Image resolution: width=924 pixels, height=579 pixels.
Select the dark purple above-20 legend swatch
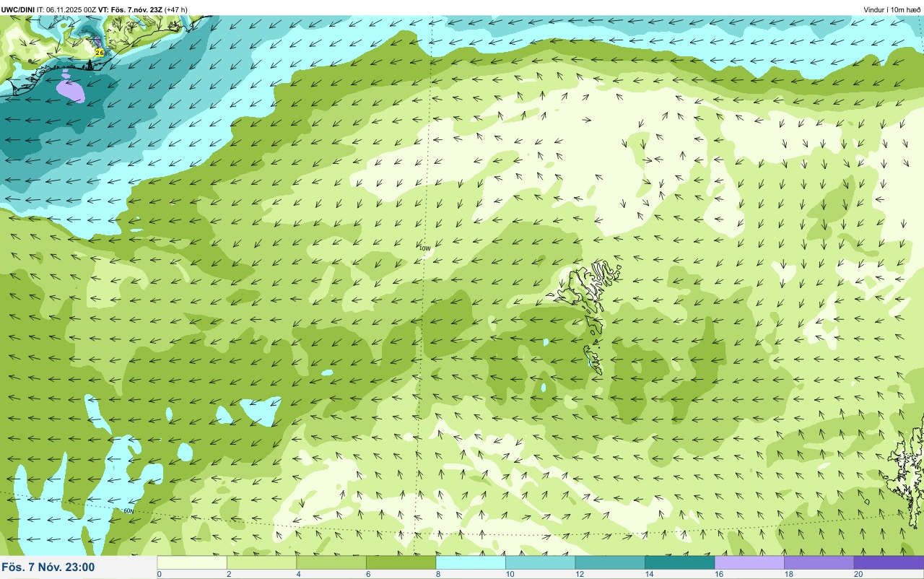click(x=889, y=562)
